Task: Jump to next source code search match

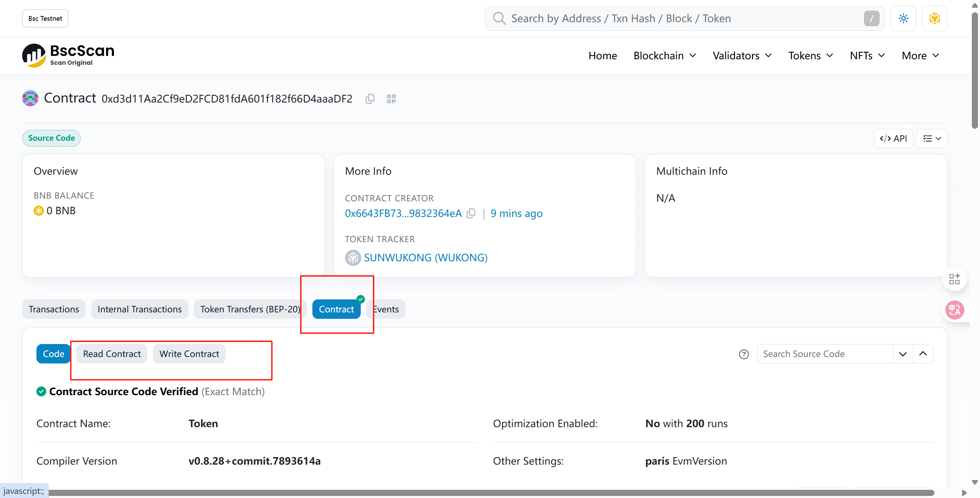Action: (x=902, y=354)
